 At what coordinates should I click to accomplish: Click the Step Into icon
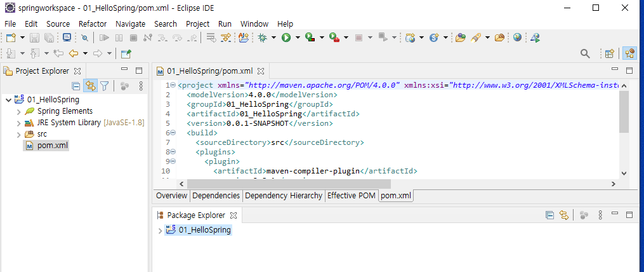tap(162, 38)
